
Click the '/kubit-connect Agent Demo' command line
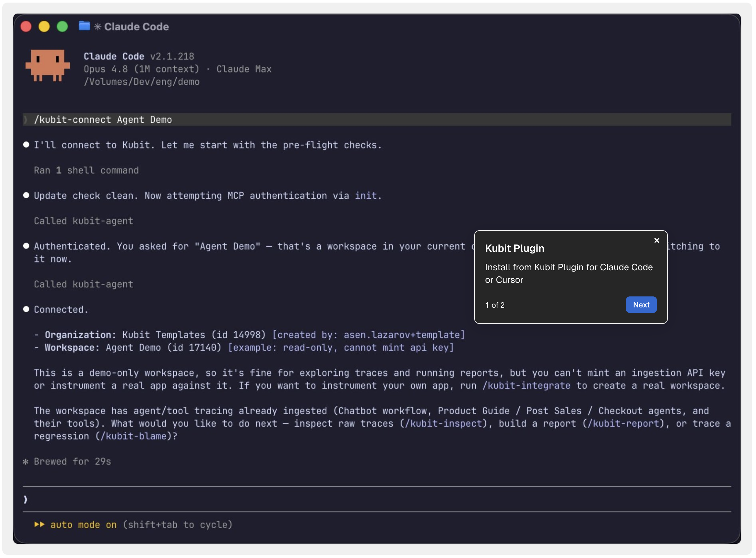point(377,119)
